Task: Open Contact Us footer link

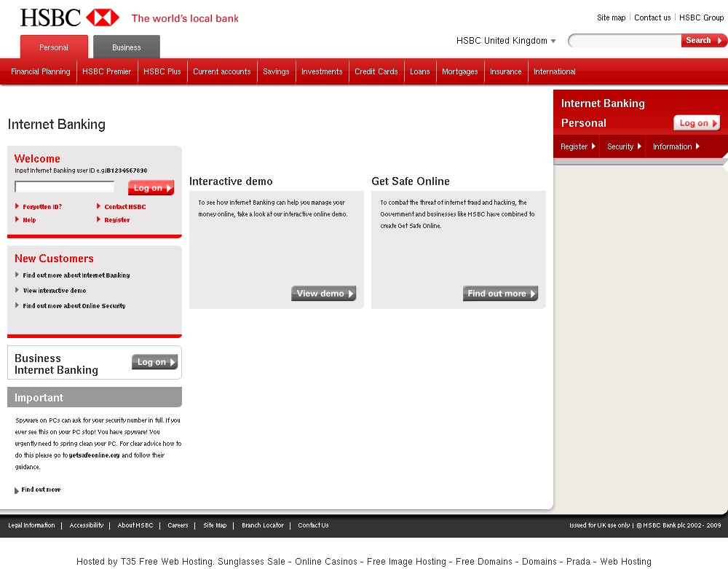Action: point(313,525)
